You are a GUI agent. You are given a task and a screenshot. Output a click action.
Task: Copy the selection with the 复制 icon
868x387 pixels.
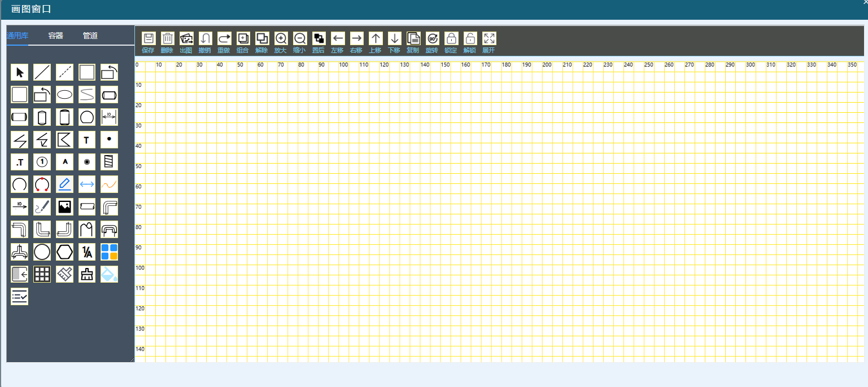pyautogui.click(x=413, y=38)
